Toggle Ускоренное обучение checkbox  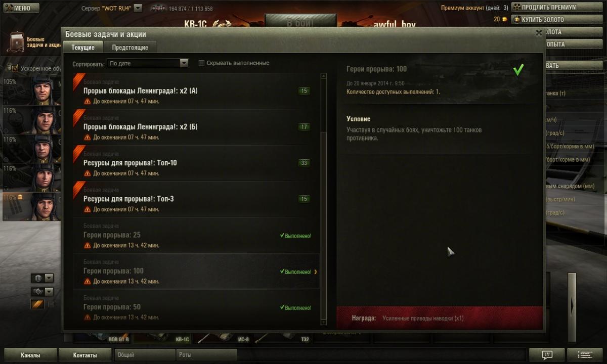pos(15,68)
